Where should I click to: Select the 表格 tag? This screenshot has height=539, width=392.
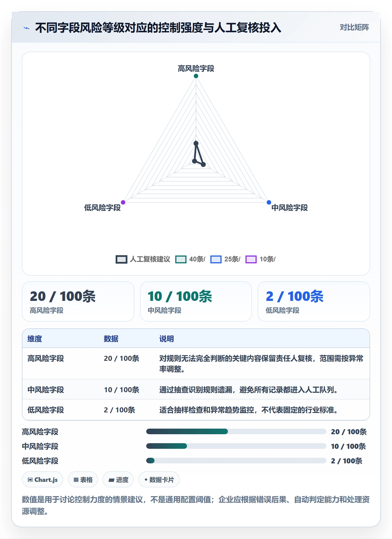click(83, 480)
